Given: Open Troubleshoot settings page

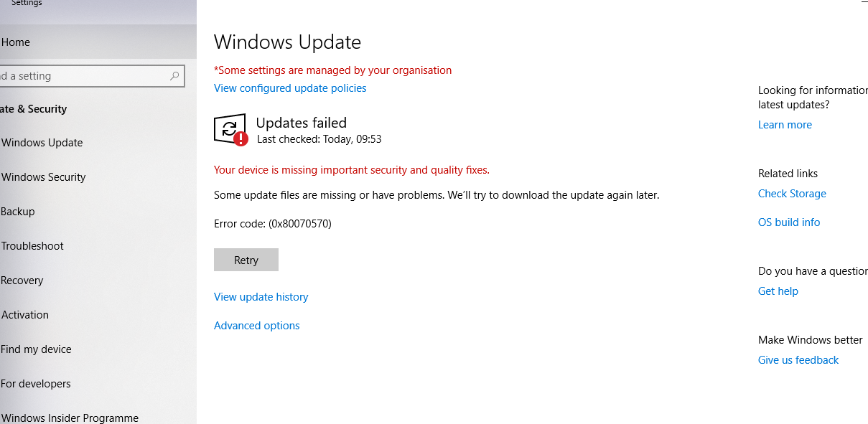Looking at the screenshot, I should pos(98,246).
